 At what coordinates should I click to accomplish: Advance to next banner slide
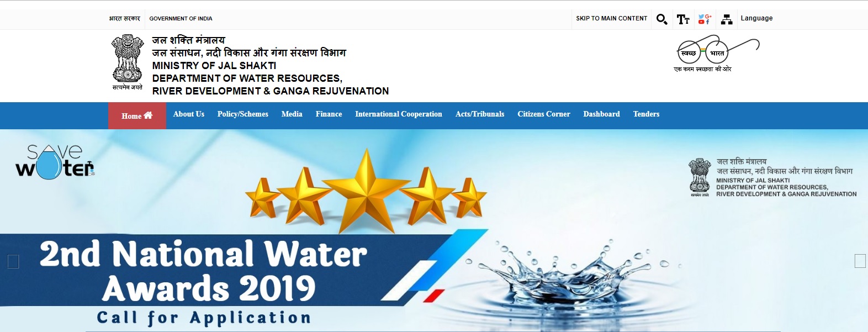(x=860, y=261)
